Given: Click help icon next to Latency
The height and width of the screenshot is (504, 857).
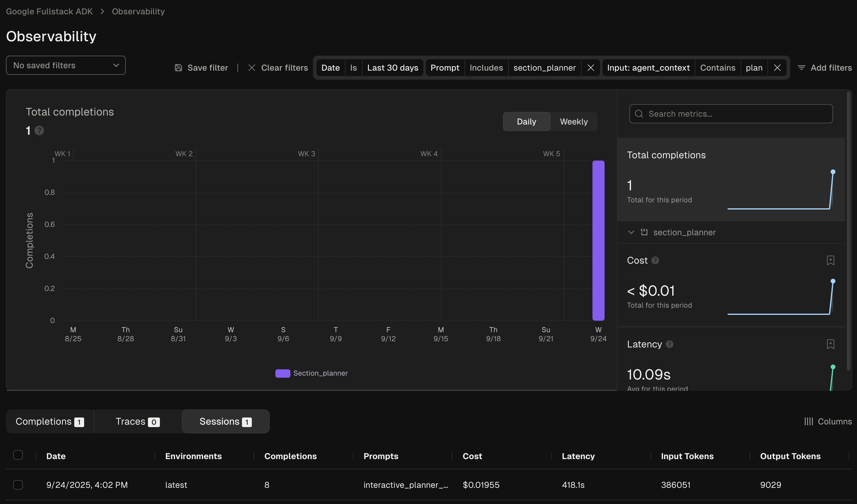Looking at the screenshot, I should tap(669, 344).
